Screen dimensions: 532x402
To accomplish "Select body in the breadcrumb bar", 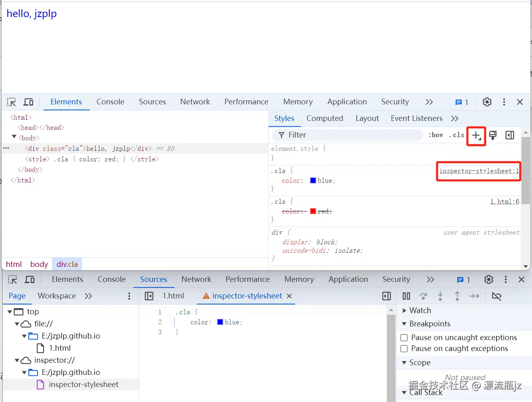I will [x=39, y=264].
